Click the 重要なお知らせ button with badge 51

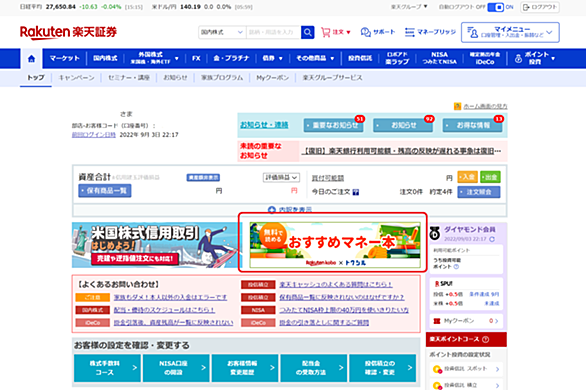pyautogui.click(x=333, y=125)
